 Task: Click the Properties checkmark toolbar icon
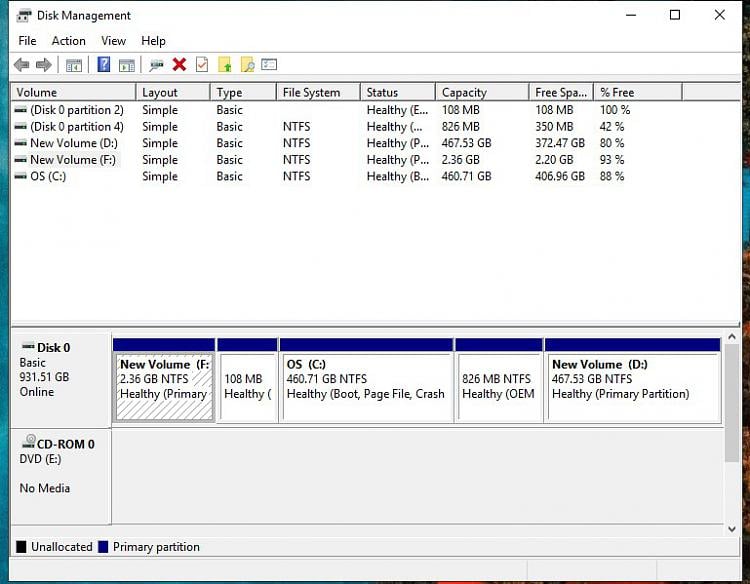coord(202,65)
